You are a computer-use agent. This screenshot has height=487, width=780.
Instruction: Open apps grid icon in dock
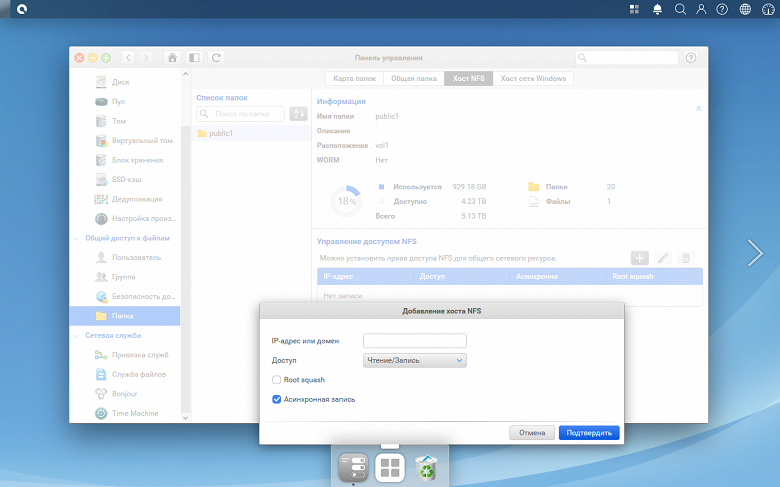(x=390, y=468)
